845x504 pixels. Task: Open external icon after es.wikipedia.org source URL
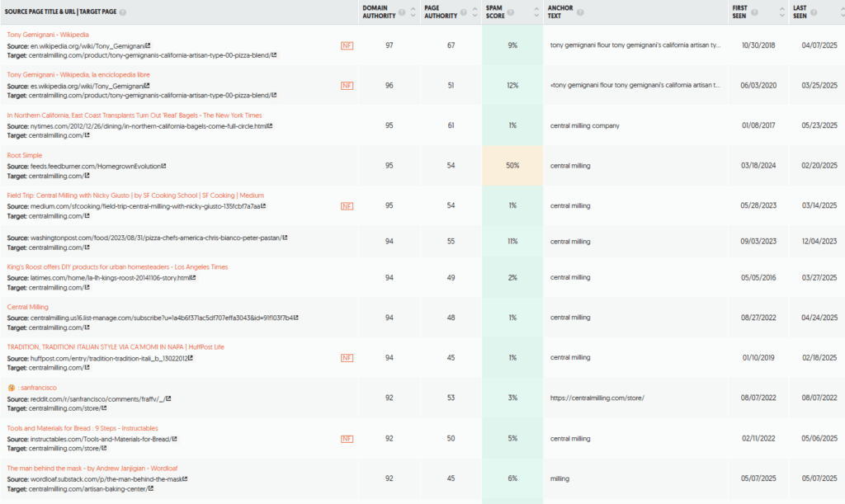click(x=147, y=86)
